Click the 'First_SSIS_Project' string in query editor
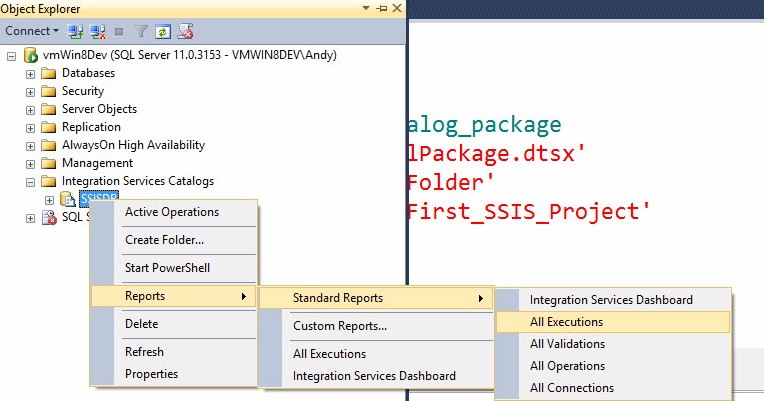The width and height of the screenshot is (764, 401). coord(529,212)
